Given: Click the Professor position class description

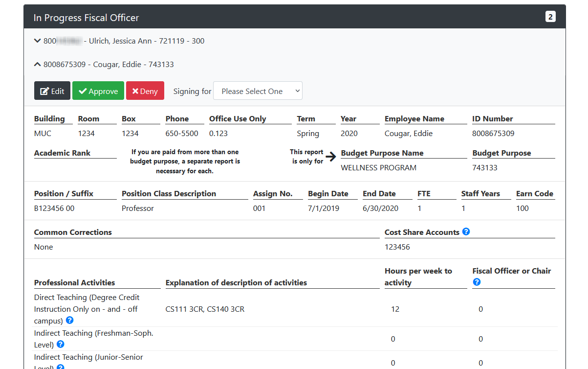Looking at the screenshot, I should coord(138,208).
